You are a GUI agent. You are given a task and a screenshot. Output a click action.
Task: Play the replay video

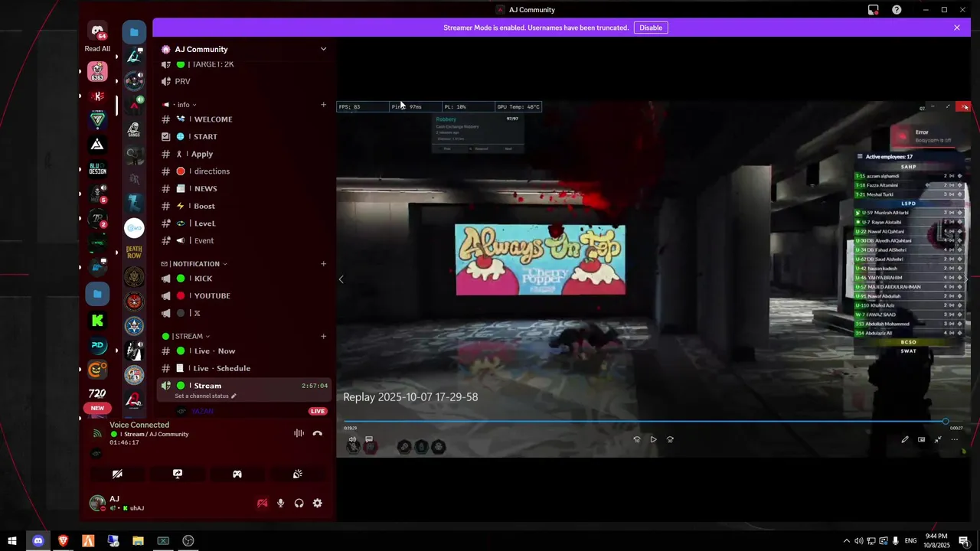(653, 439)
